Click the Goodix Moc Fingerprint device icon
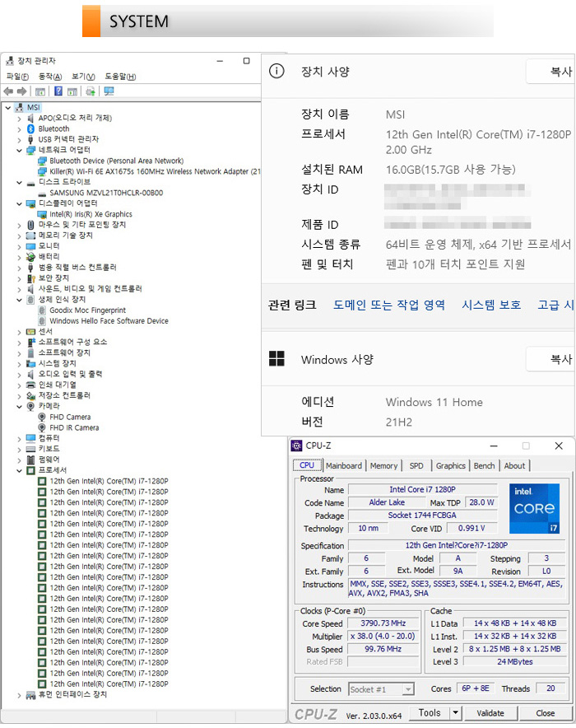 tap(42, 310)
